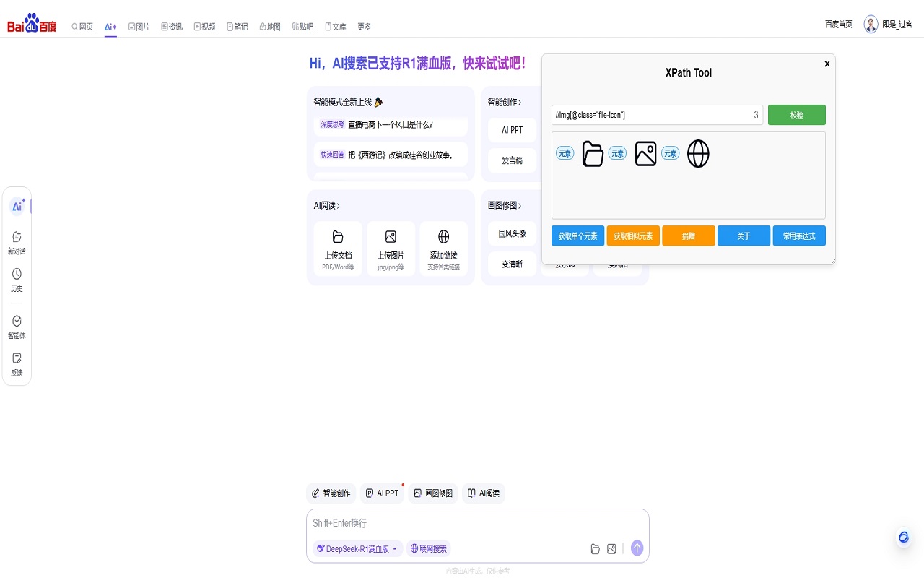Expand the 智能创作 section header
924x578 pixels.
505,103
